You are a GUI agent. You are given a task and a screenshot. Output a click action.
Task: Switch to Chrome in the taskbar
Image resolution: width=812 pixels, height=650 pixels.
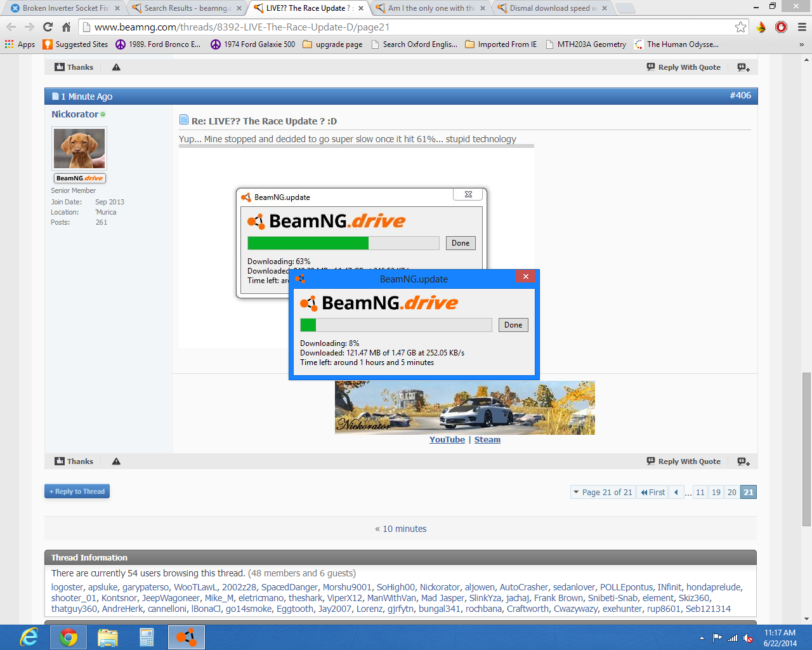pyautogui.click(x=69, y=637)
